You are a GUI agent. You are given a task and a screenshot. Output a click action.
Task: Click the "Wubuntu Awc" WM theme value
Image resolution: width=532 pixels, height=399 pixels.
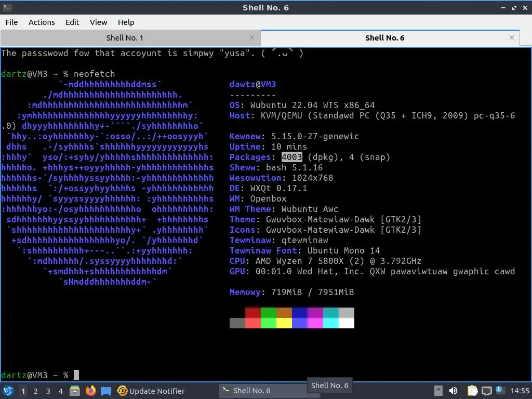point(310,209)
